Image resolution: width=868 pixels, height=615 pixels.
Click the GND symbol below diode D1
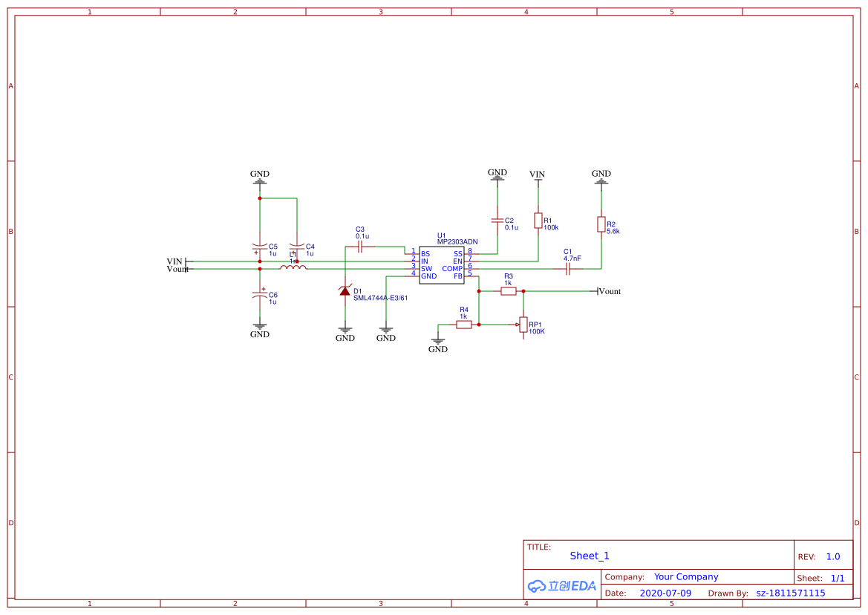(345, 331)
